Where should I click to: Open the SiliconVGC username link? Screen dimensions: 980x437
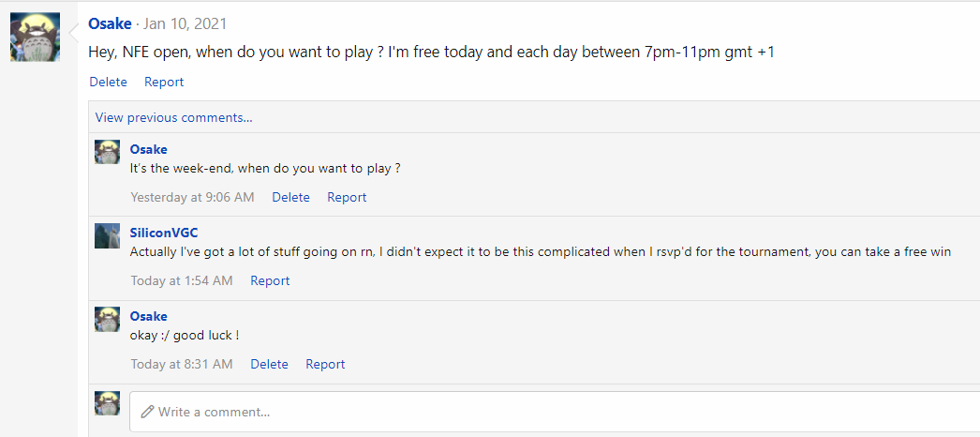164,233
